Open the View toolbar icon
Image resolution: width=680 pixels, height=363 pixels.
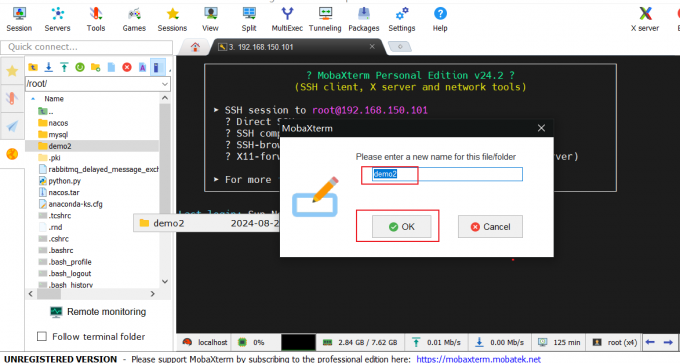tap(210, 20)
